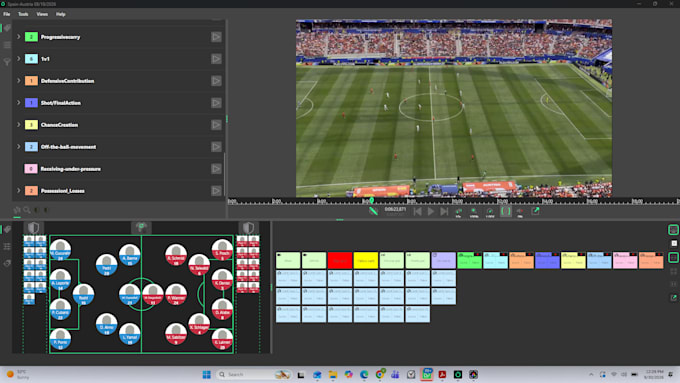Screen dimensions: 680x383
Task: Toggle the green drawing pen tool
Action: click(373, 211)
